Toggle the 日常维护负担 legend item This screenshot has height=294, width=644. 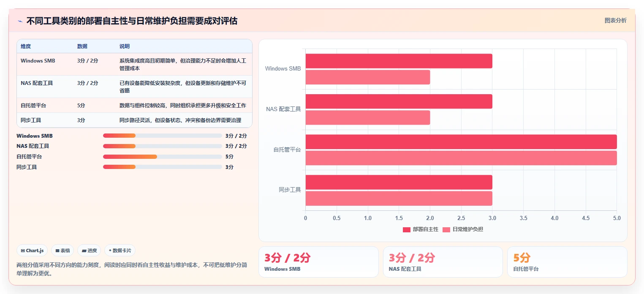[462, 229]
